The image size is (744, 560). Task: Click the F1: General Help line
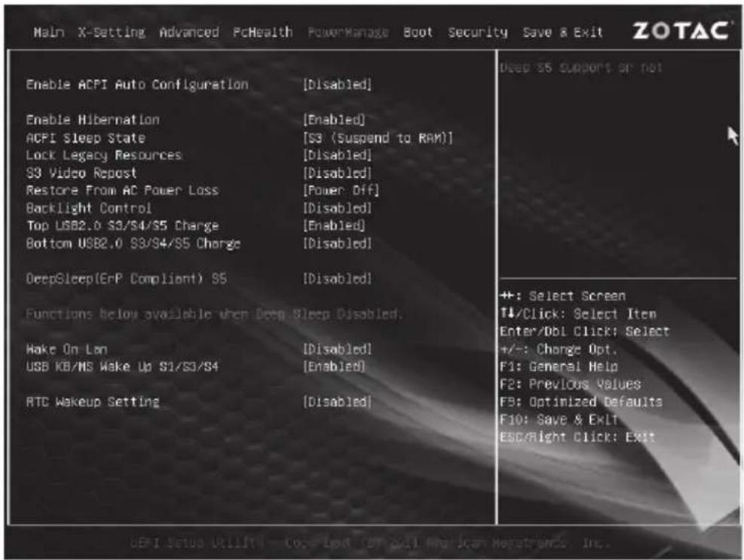point(559,366)
